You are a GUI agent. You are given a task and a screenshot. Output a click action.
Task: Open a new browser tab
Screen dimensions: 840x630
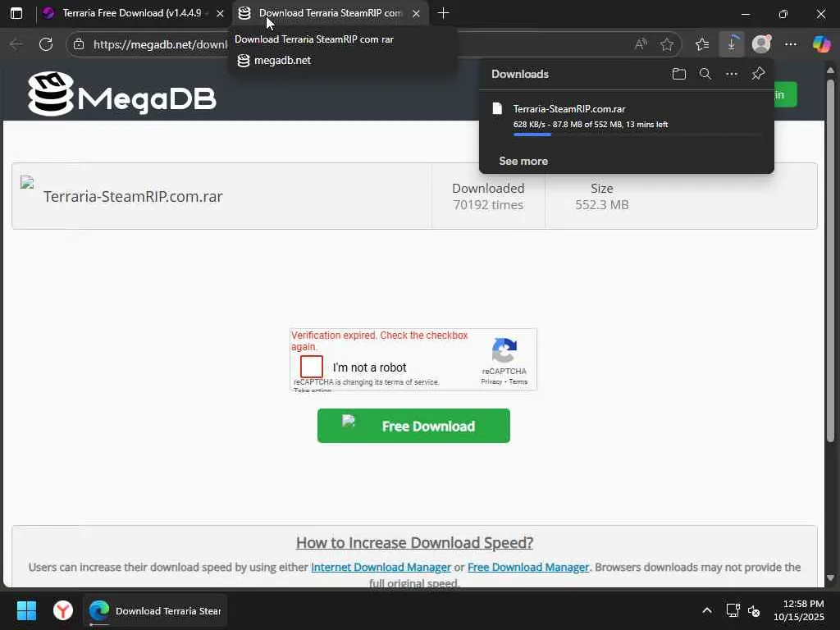(443, 13)
